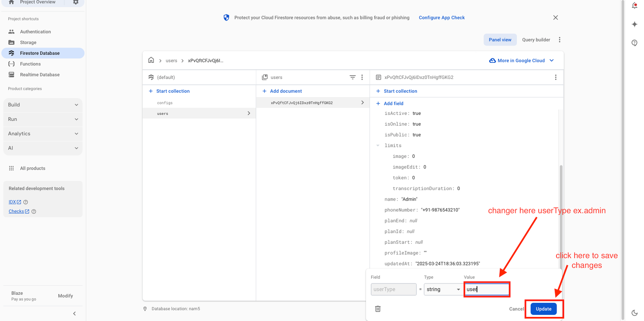Collapse the left sidebar arrow
The height and width of the screenshot is (321, 644).
(x=74, y=313)
